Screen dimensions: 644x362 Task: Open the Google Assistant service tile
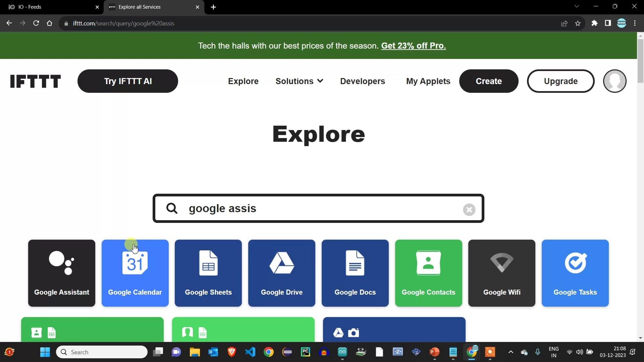click(x=62, y=273)
